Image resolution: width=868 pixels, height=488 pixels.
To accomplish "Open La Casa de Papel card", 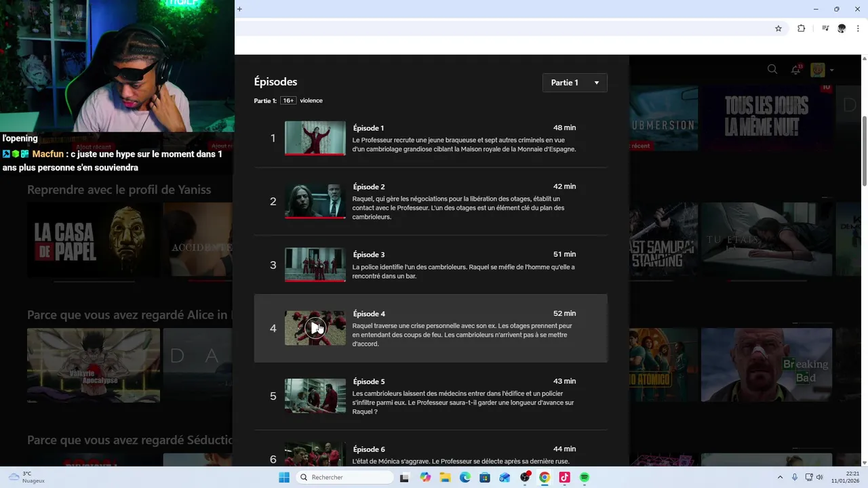I will 94,239.
